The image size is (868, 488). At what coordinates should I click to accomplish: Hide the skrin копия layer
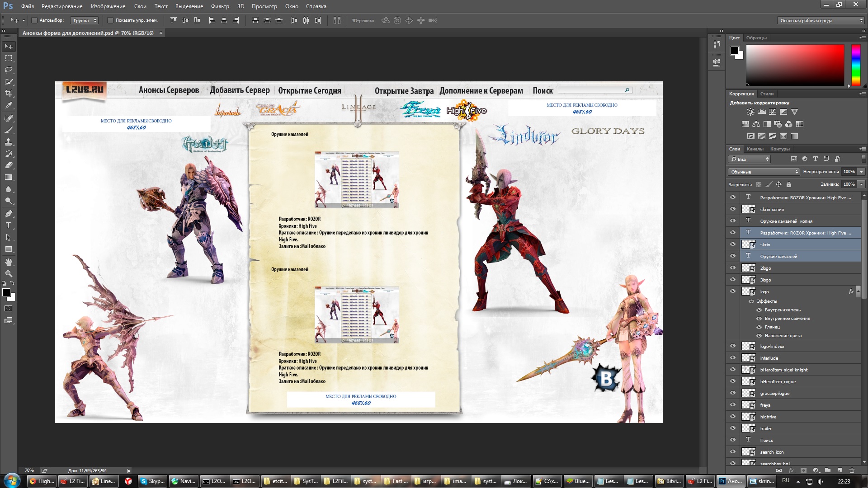(x=733, y=209)
